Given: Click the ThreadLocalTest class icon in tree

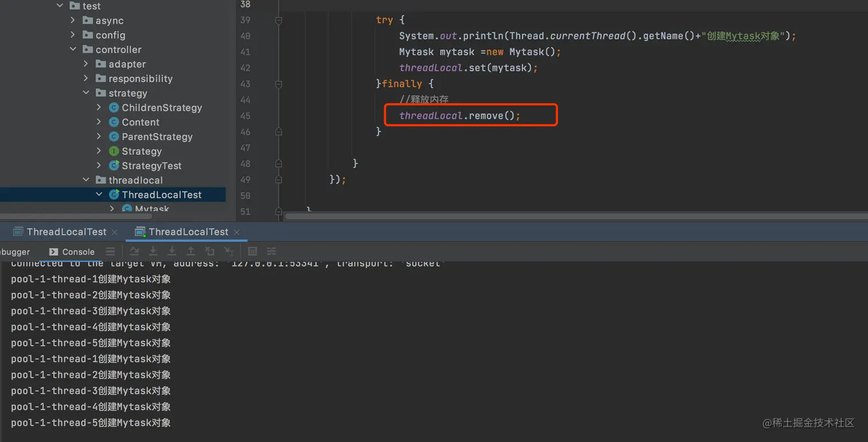Looking at the screenshot, I should (114, 195).
